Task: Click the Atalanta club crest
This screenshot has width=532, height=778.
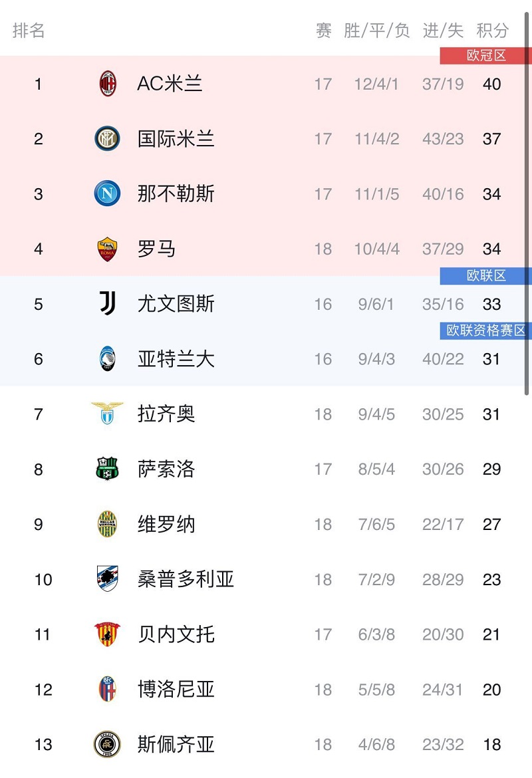Action: tap(107, 358)
